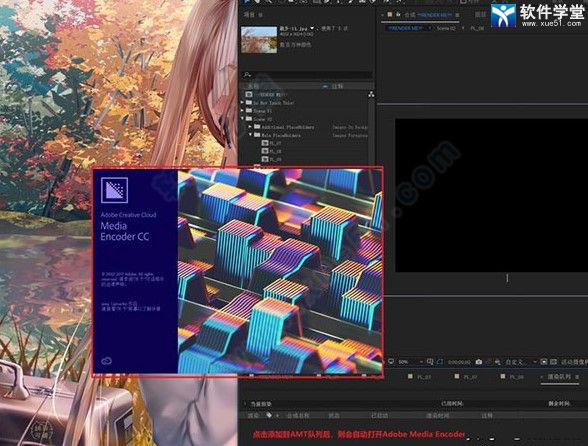Viewport: 588px width, 446px height.
Task: Open the project flowchart view icon
Action: 371,95
